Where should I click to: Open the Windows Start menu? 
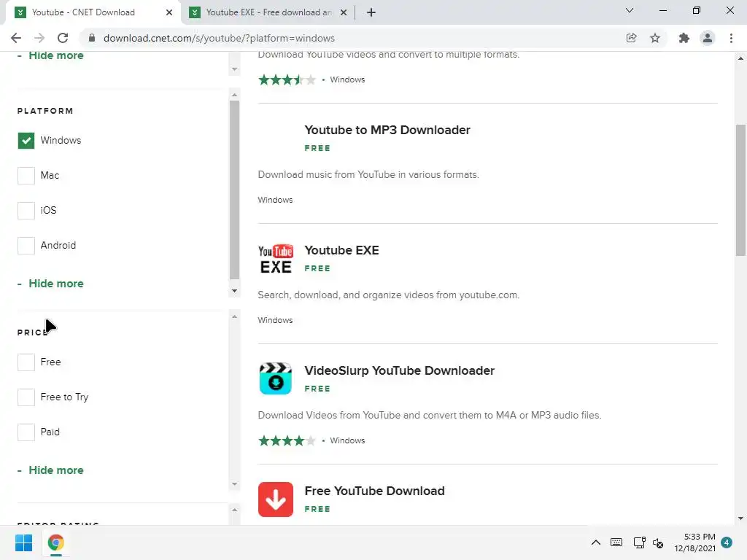tap(23, 542)
